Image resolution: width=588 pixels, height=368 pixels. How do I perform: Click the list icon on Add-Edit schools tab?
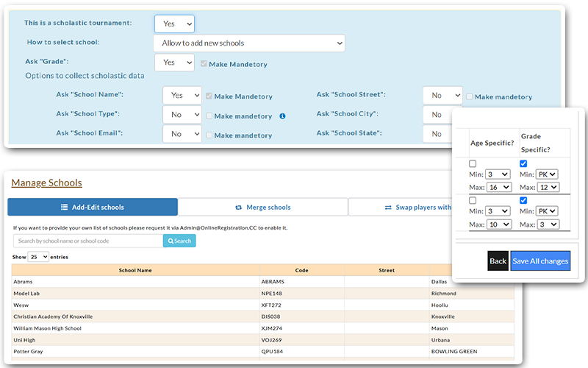(x=65, y=208)
